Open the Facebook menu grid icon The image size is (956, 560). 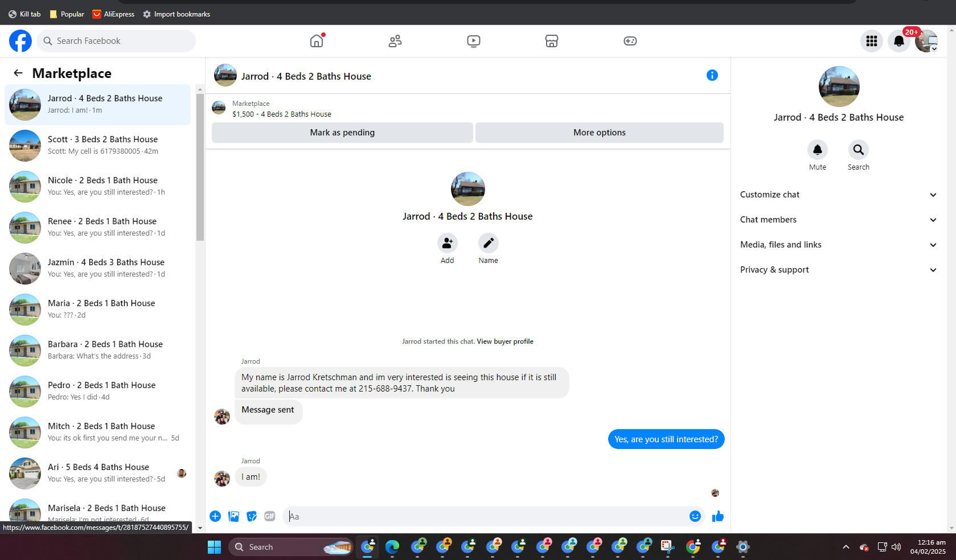pos(872,41)
